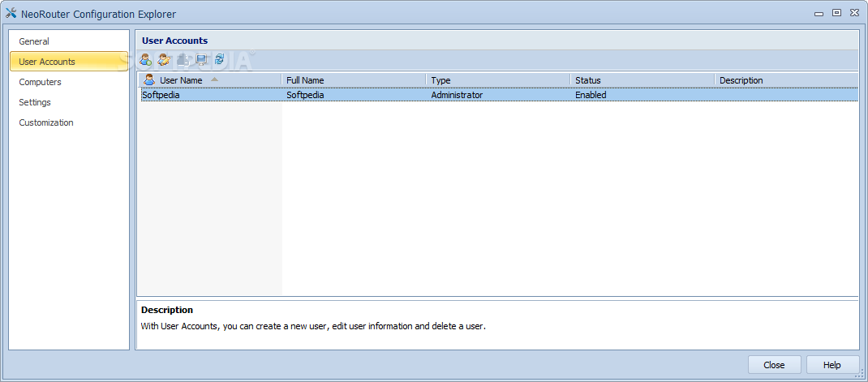Image resolution: width=868 pixels, height=382 pixels.
Task: Click the NeoRouter tools title bar icon
Action: click(x=11, y=13)
